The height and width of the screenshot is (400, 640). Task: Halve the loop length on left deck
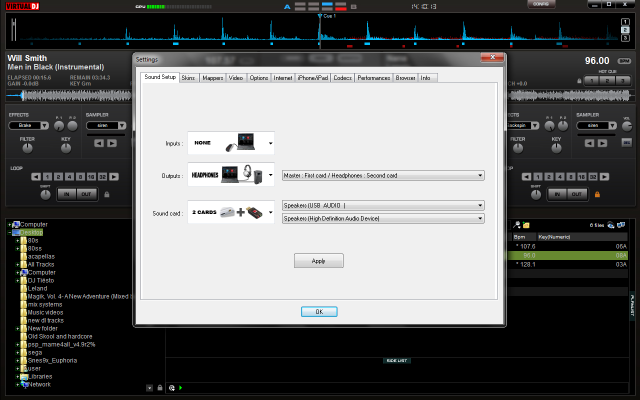click(36, 177)
